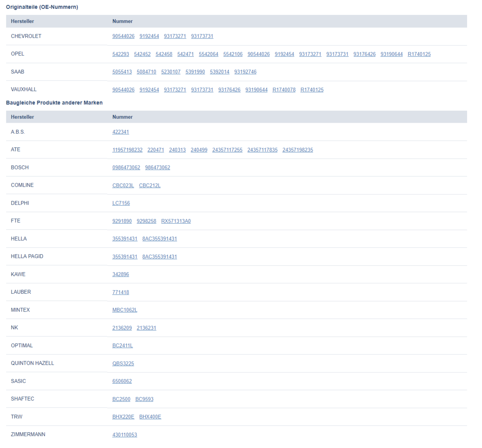Image resolution: width=482 pixels, height=448 pixels.
Task: Open OE number 90544026 in the CHEVROLET row
Action: point(123,36)
